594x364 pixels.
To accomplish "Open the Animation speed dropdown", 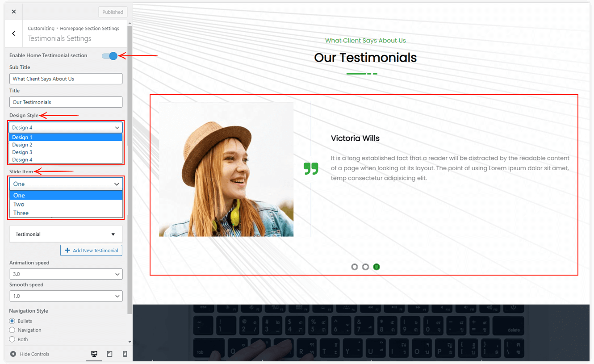I will (x=66, y=274).
